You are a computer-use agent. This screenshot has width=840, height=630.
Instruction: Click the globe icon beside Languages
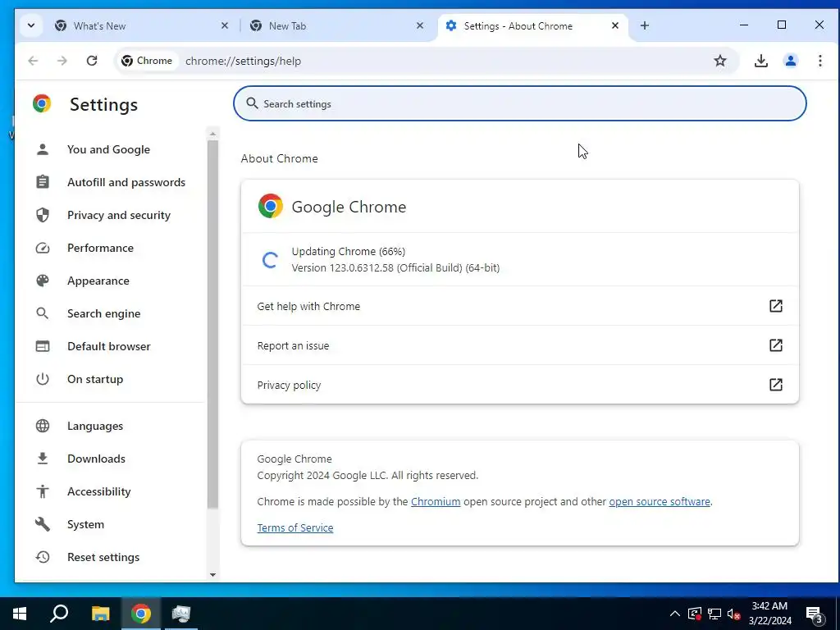(x=43, y=426)
